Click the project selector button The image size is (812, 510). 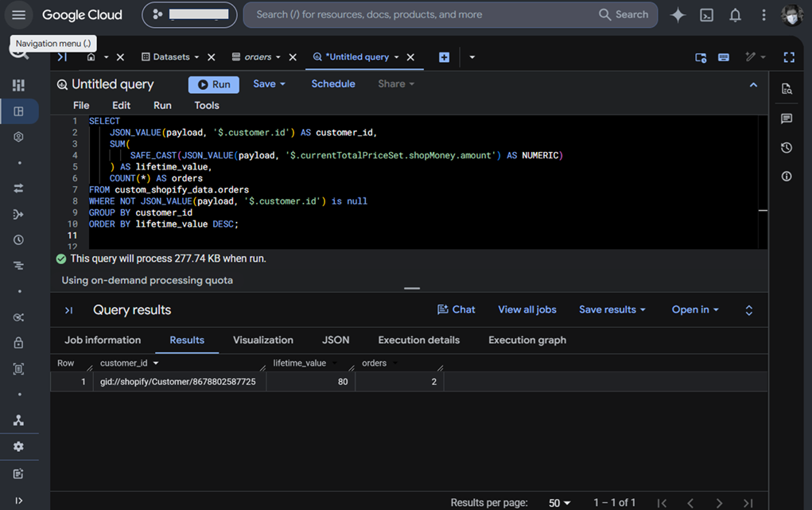(x=189, y=14)
